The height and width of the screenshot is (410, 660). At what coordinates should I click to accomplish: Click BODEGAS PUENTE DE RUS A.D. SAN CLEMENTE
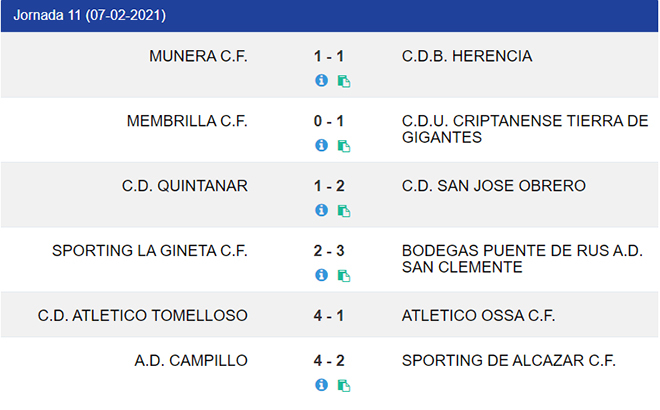tap(522, 259)
